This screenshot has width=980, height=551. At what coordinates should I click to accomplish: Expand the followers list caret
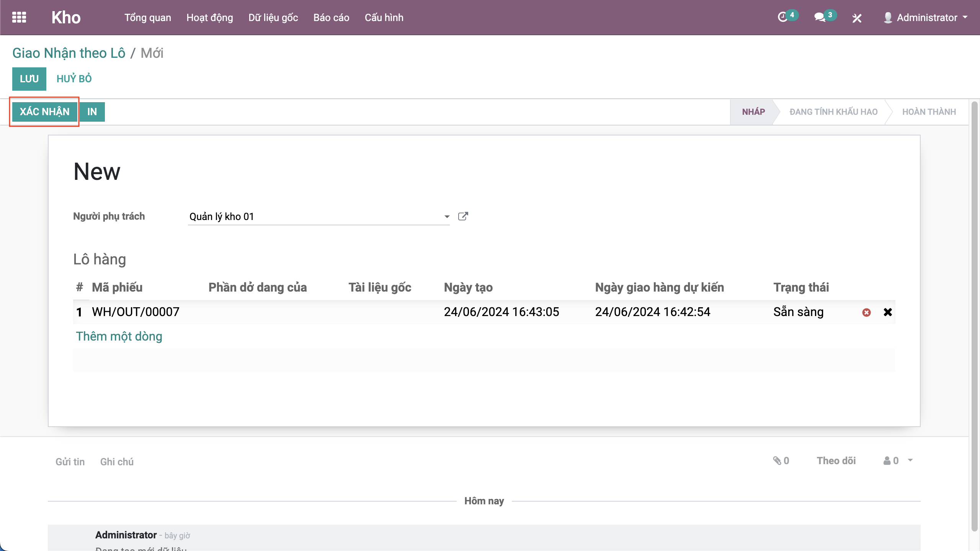tap(910, 460)
